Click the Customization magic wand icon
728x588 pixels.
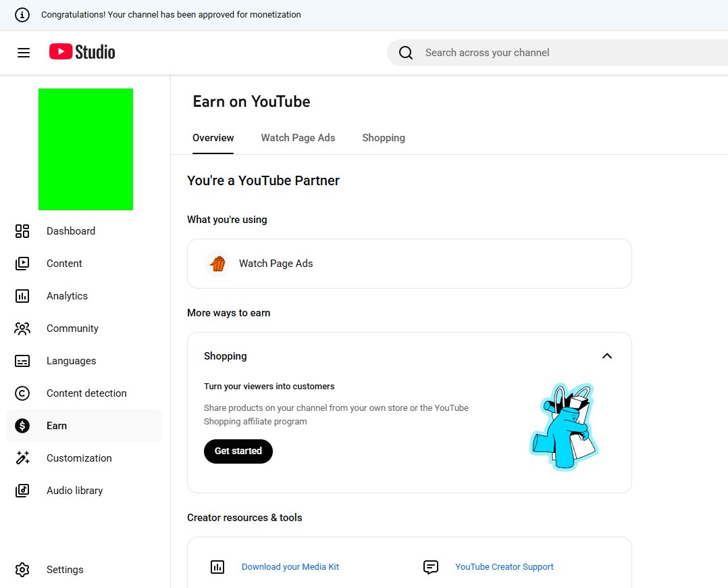[x=22, y=458]
